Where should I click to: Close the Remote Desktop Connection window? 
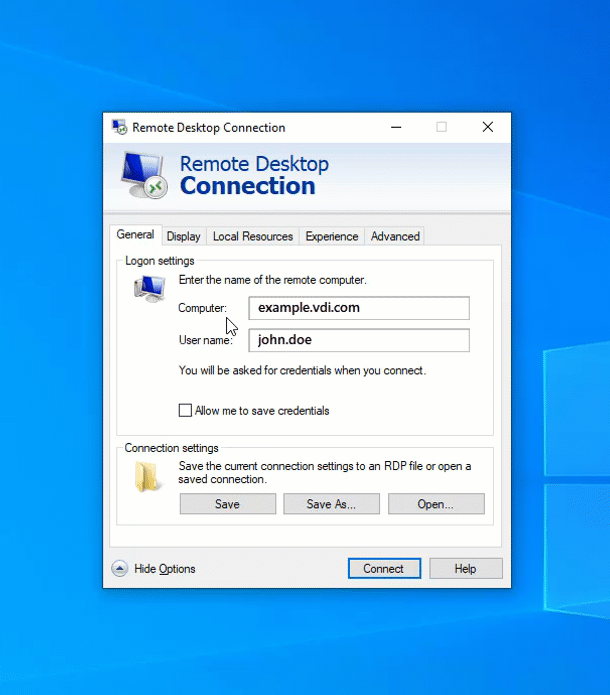point(487,128)
